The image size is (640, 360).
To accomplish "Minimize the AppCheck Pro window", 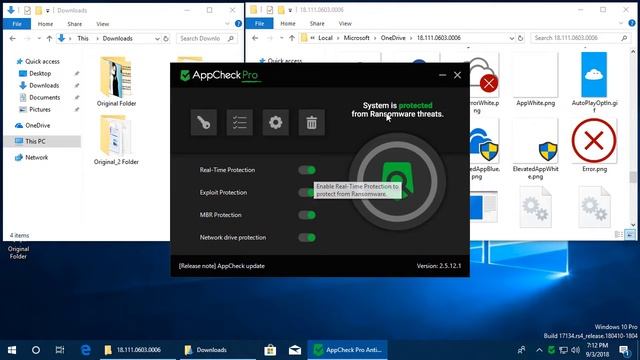I will (442, 75).
